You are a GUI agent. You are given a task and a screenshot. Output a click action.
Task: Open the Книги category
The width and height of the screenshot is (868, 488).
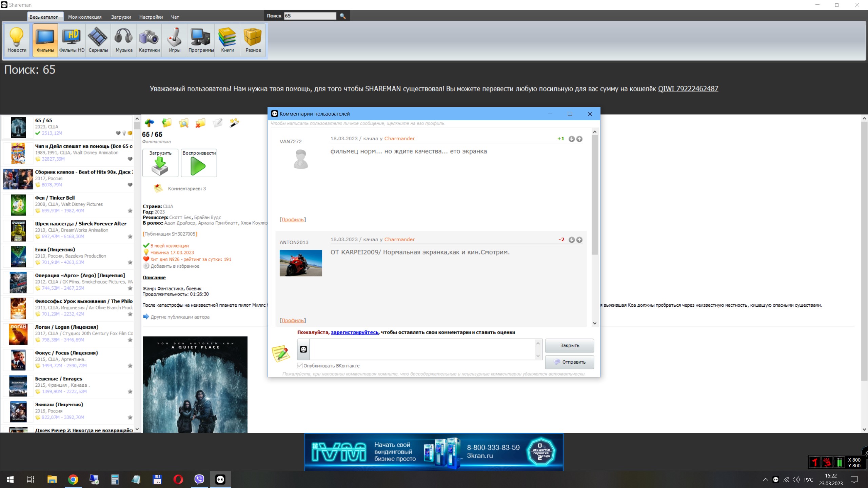pyautogui.click(x=228, y=40)
